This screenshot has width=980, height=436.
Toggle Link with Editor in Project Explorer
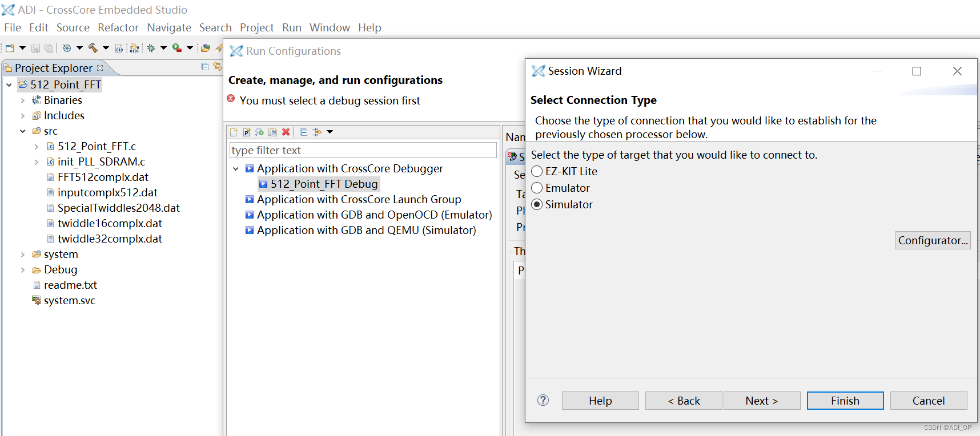click(x=217, y=66)
